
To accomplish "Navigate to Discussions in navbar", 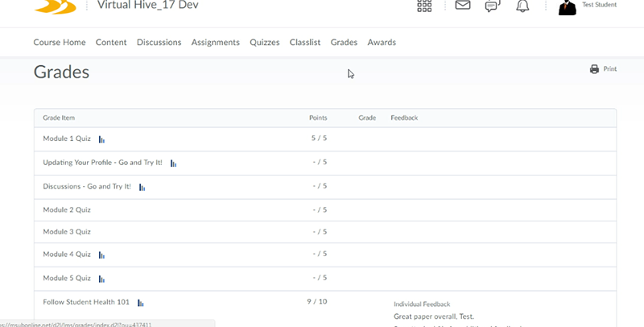I will coord(159,42).
